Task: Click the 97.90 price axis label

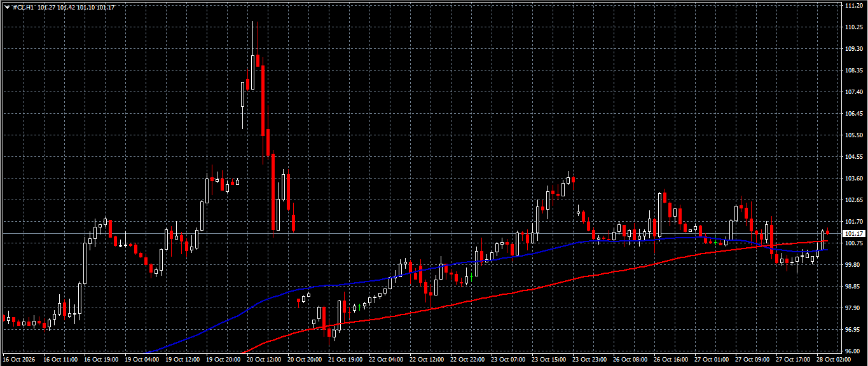Action: (853, 308)
